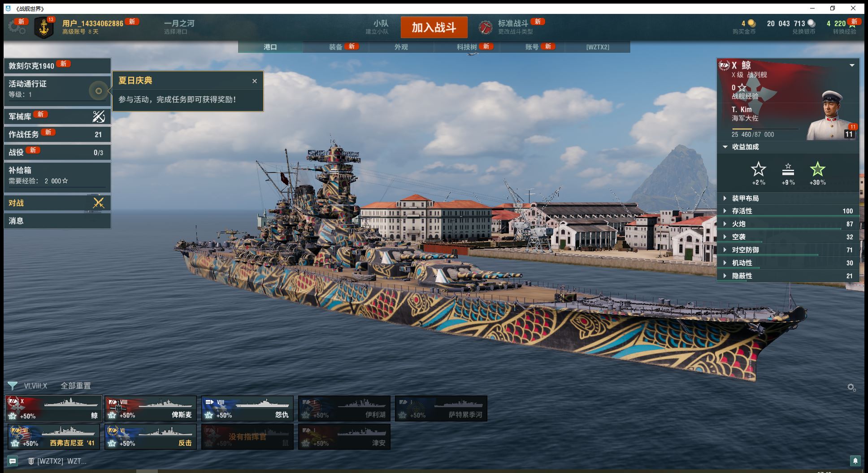This screenshot has width=868, height=473.
Task: Open the settings gear in top-left corner
Action: [17, 27]
